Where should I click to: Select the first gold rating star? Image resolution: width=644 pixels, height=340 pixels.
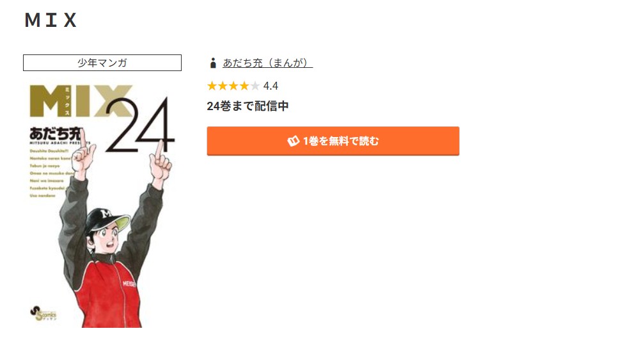212,86
